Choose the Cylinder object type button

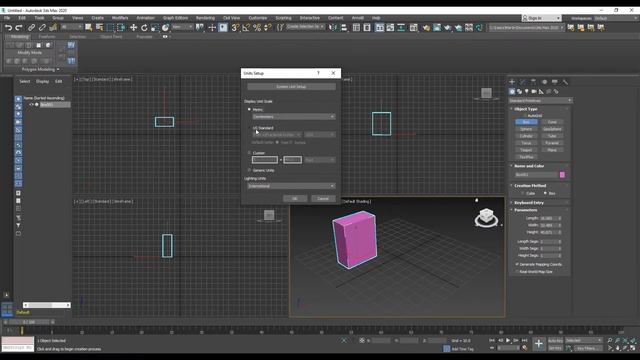tap(526, 136)
